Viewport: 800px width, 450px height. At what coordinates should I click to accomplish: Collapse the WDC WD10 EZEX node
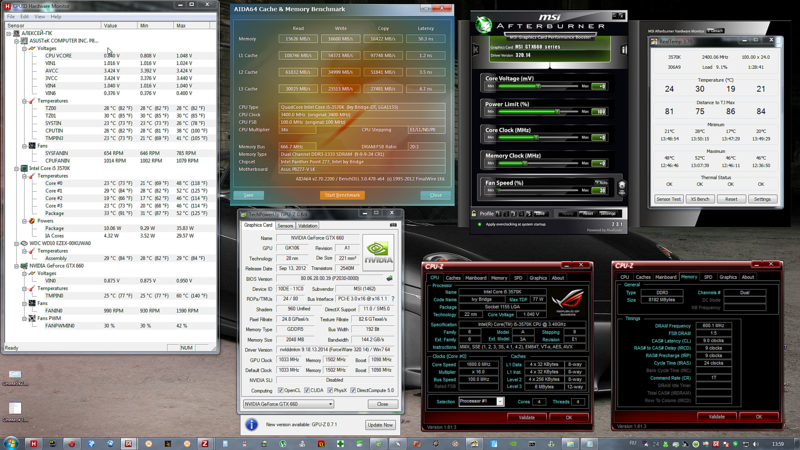16,243
